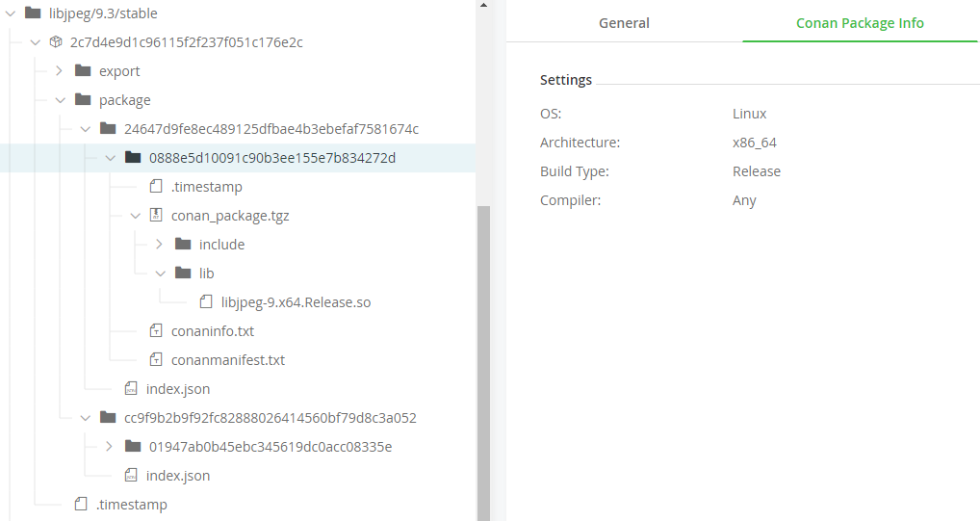Click the include folder icon

[x=183, y=244]
